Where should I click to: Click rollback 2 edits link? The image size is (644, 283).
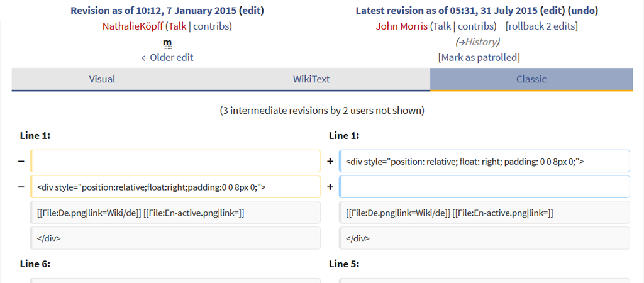click(x=541, y=26)
